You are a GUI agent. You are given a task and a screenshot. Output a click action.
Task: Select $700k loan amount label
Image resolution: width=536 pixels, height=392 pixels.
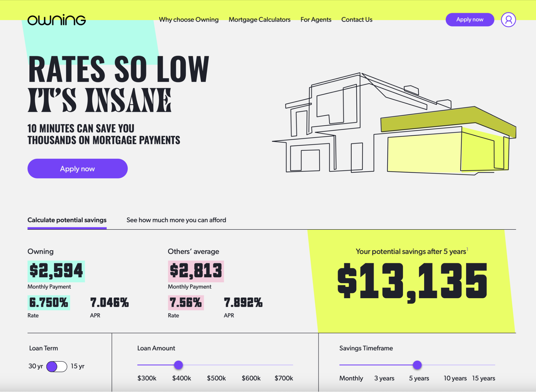pyautogui.click(x=284, y=378)
